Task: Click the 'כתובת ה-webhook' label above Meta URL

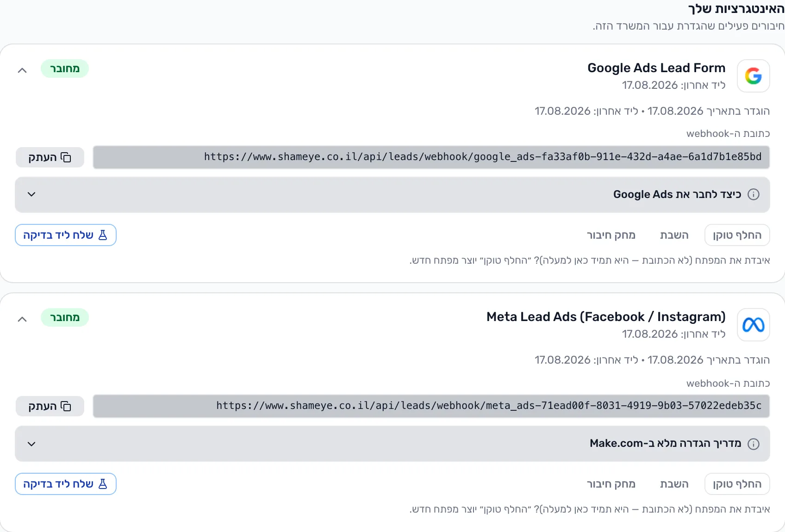Action: pyautogui.click(x=728, y=384)
